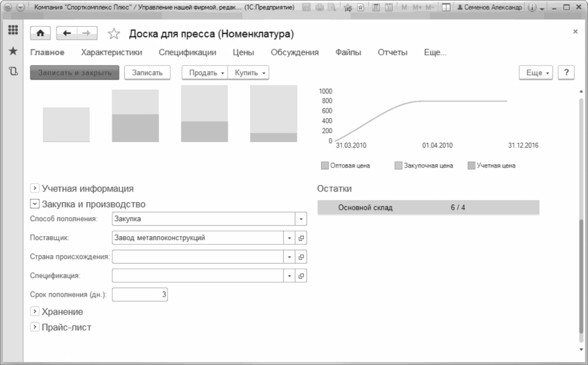Open the Favorites star in the left sidebar
Viewport: 588px width, 365px height.
coord(13,52)
